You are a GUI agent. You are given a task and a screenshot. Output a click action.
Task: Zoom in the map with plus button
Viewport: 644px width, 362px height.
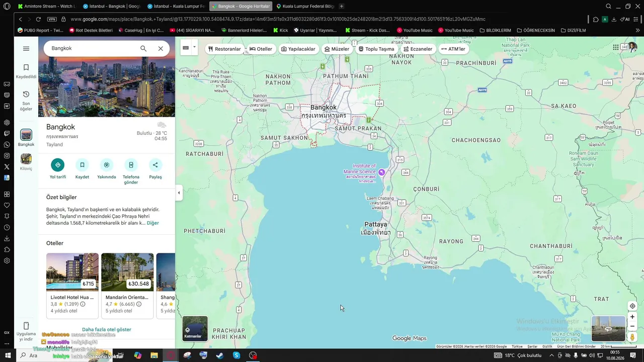[632, 317]
